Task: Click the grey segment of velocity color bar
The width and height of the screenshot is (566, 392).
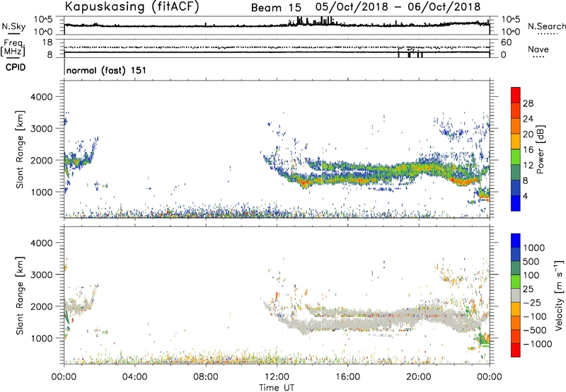Action: (x=516, y=295)
